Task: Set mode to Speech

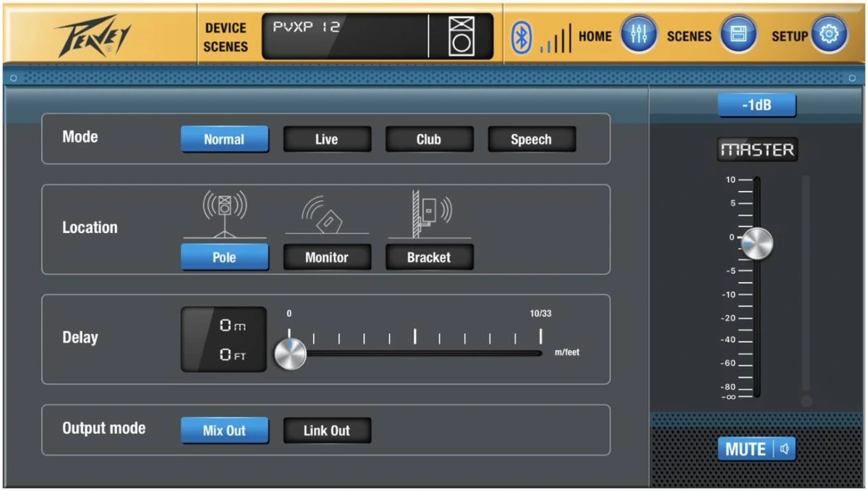Action: coord(532,140)
